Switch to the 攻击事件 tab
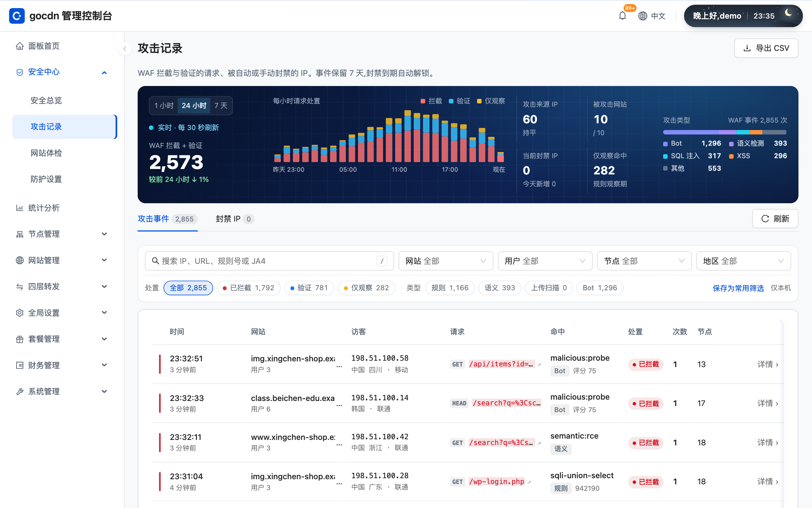The height and width of the screenshot is (508, 812). (x=167, y=219)
